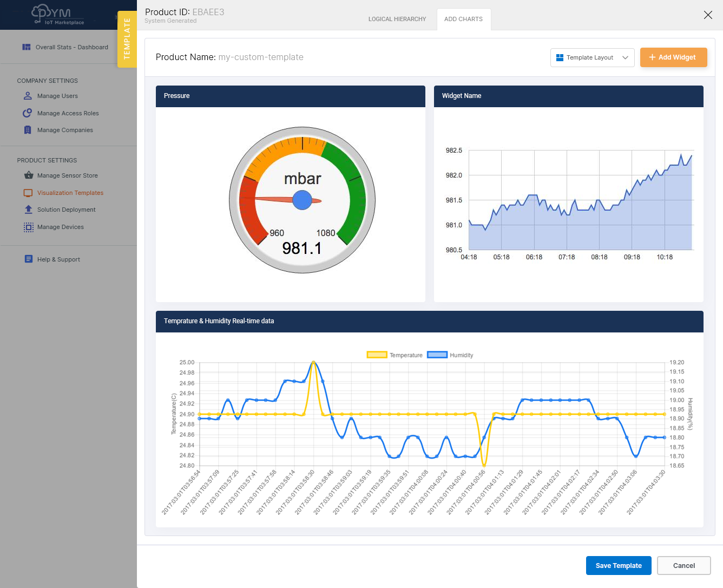Open Solution Deployment
Viewport: 723px width, 588px height.
pos(67,210)
